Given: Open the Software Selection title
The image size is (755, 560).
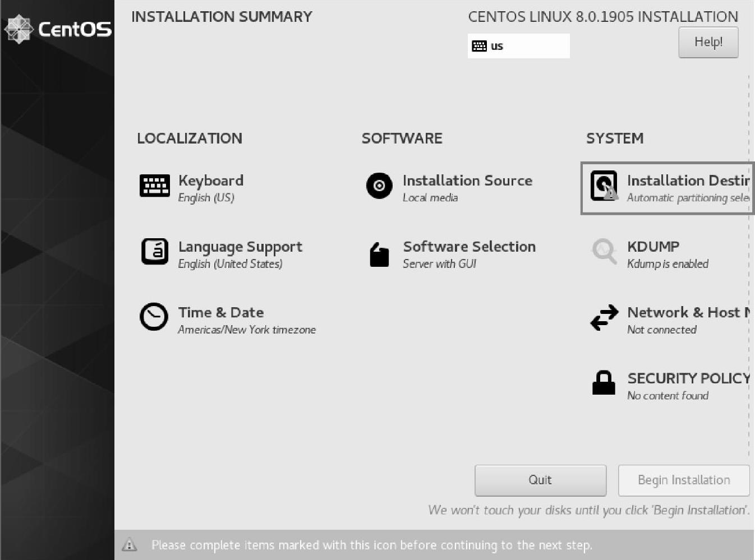Looking at the screenshot, I should pyautogui.click(x=469, y=247).
